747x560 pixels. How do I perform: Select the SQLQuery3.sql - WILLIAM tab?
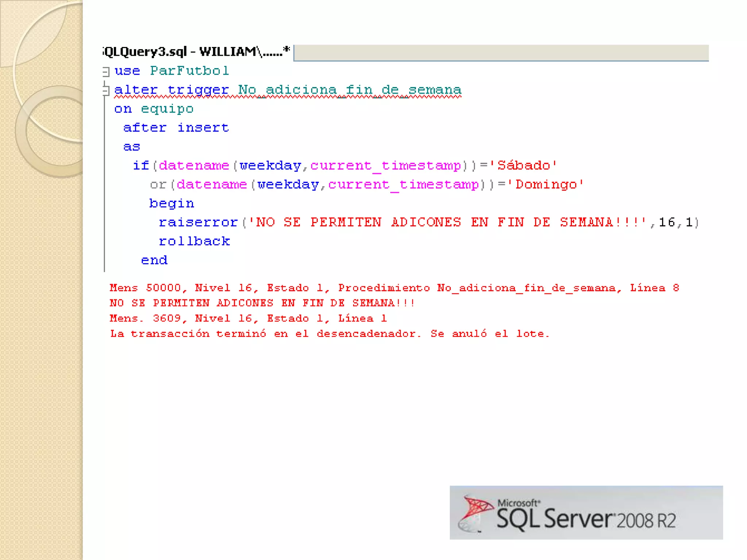point(197,52)
